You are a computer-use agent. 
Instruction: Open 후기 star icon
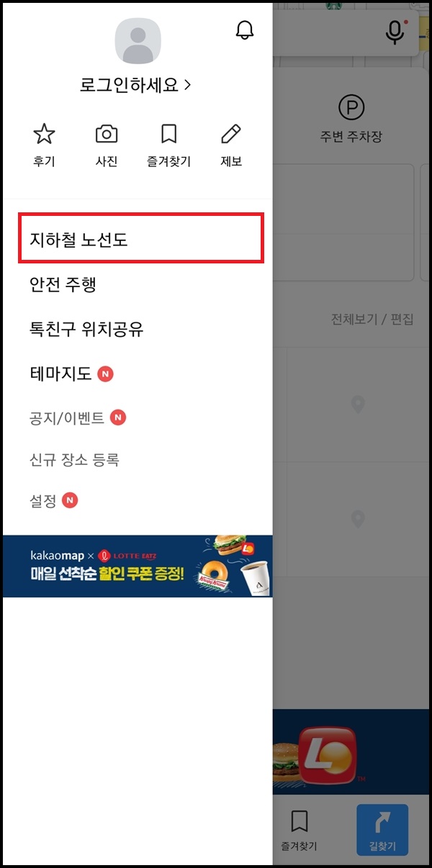coord(44,134)
